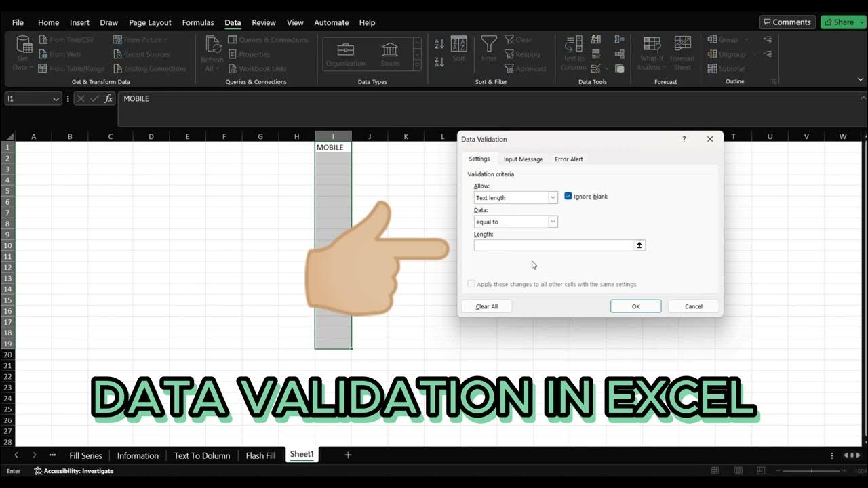Viewport: 868px width, 488px height.
Task: Add a new sheet with plus
Action: (348, 455)
